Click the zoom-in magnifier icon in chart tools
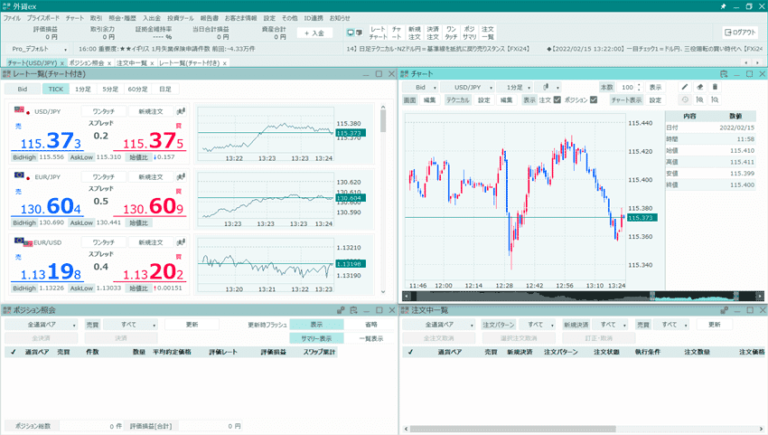The height and width of the screenshot is (435, 768). [700, 100]
